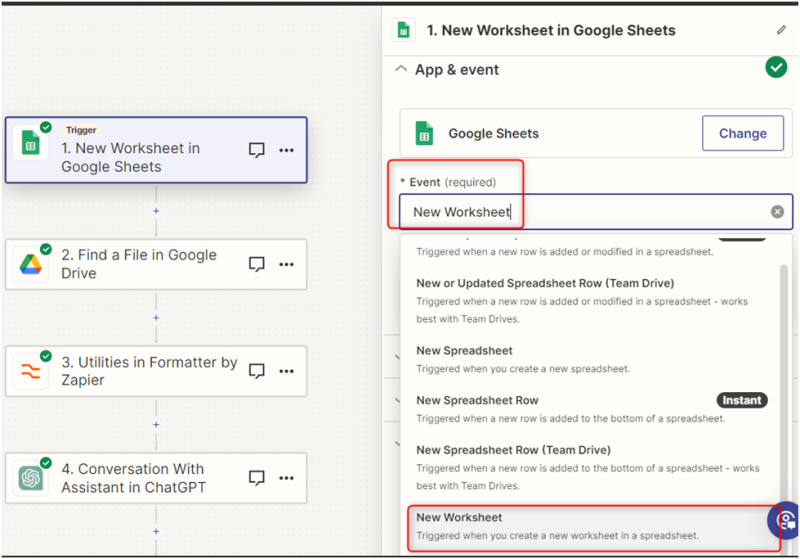Click the Google Drive icon on step 2

(32, 264)
